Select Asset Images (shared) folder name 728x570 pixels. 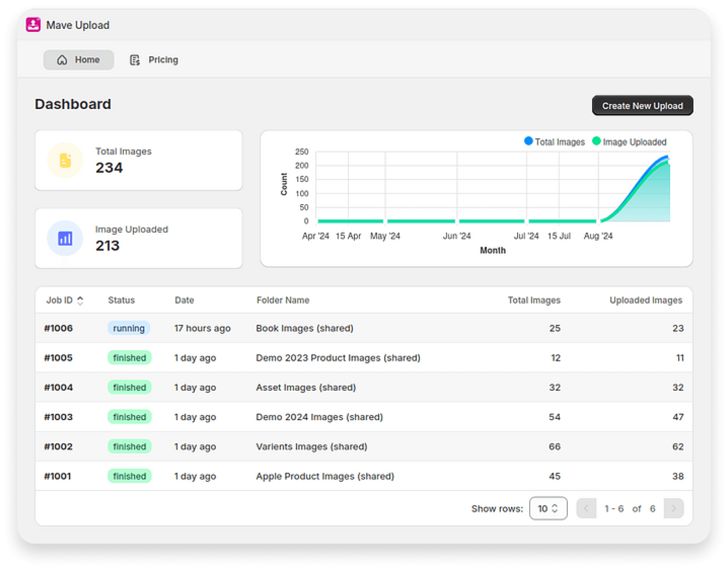point(306,387)
